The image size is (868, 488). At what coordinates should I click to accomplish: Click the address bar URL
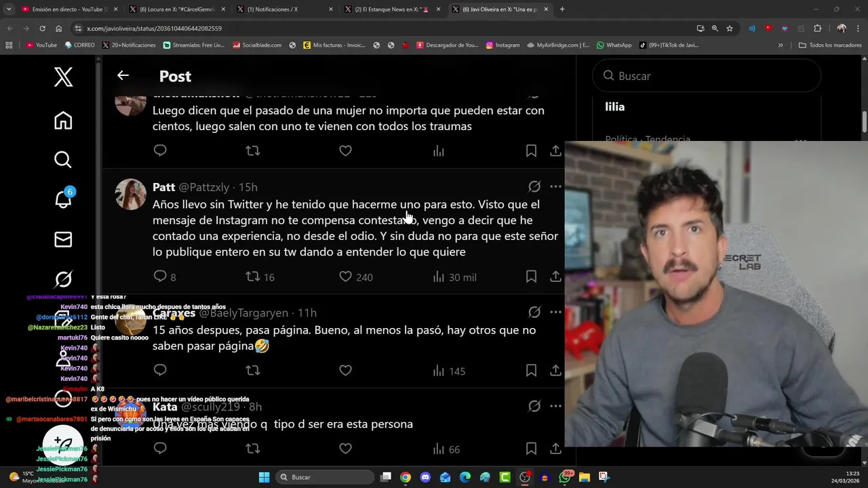click(155, 28)
